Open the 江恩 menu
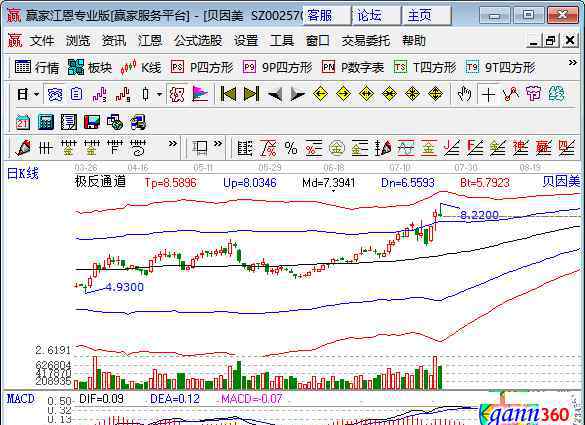 pyautogui.click(x=149, y=41)
